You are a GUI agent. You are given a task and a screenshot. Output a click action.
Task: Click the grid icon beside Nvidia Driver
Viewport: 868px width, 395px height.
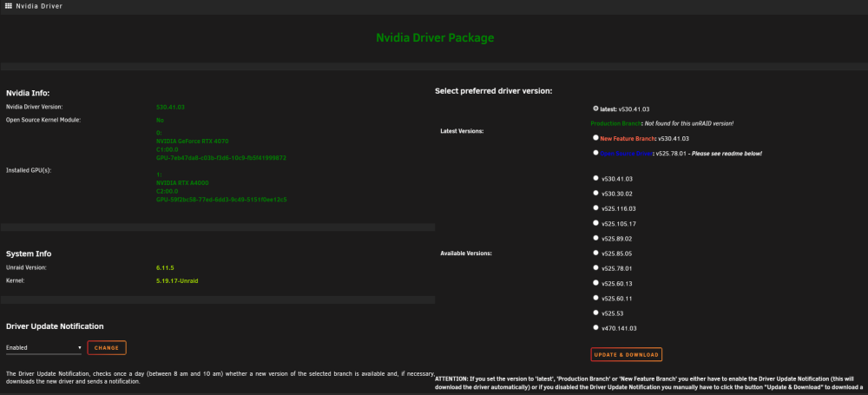(x=9, y=6)
